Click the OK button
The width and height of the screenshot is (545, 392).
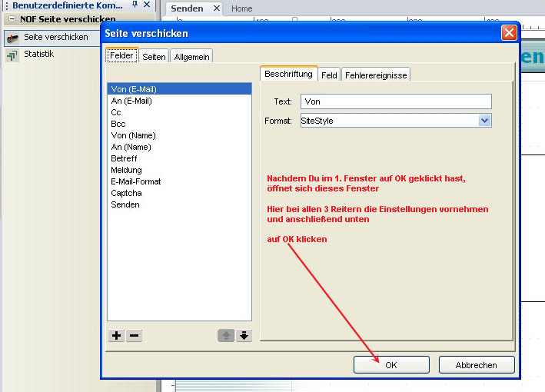click(x=390, y=365)
